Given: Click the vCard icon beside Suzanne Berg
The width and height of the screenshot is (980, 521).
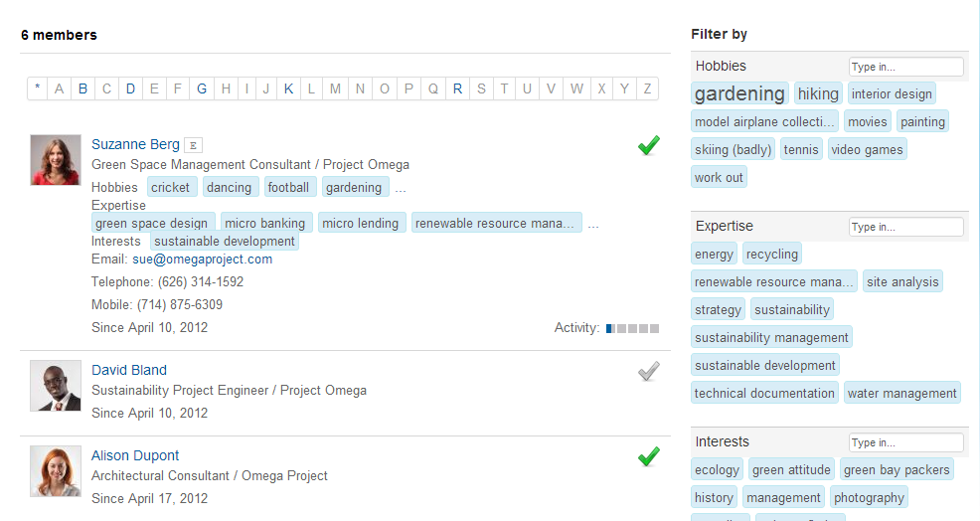Looking at the screenshot, I should coord(194,145).
